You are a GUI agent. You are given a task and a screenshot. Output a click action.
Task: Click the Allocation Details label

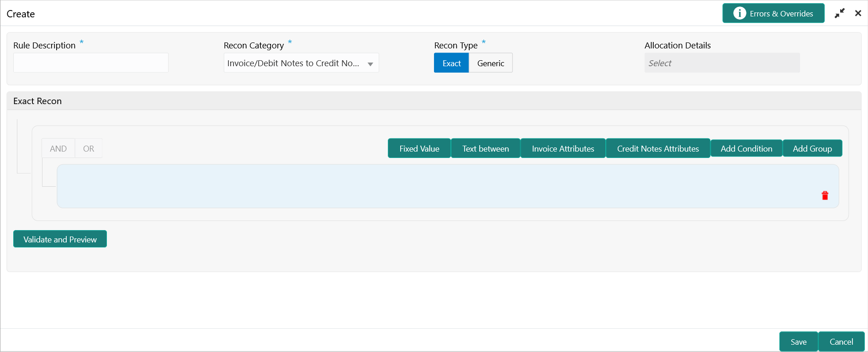coord(677,45)
